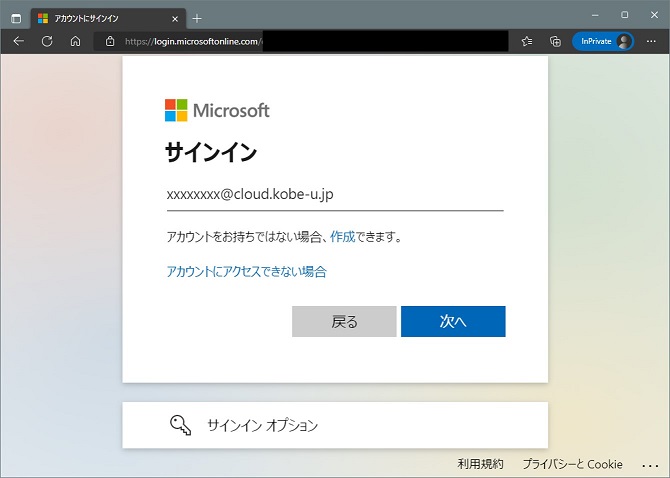Open the 利用規約 terms link

pyautogui.click(x=480, y=464)
